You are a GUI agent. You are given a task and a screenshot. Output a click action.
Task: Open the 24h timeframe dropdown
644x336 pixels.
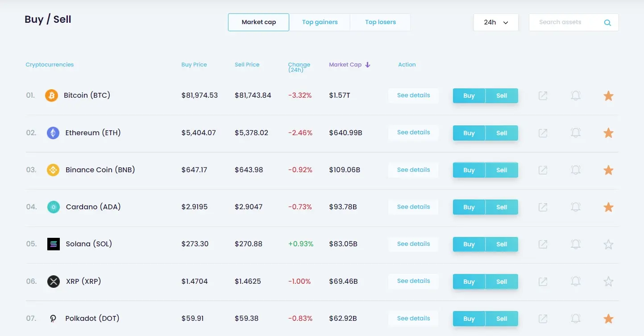pos(496,22)
